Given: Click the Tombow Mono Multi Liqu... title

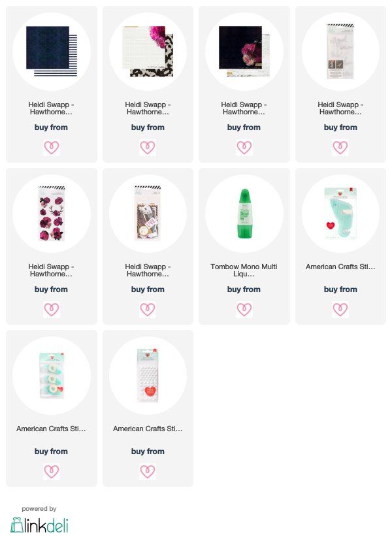Looking at the screenshot, I should tap(244, 270).
